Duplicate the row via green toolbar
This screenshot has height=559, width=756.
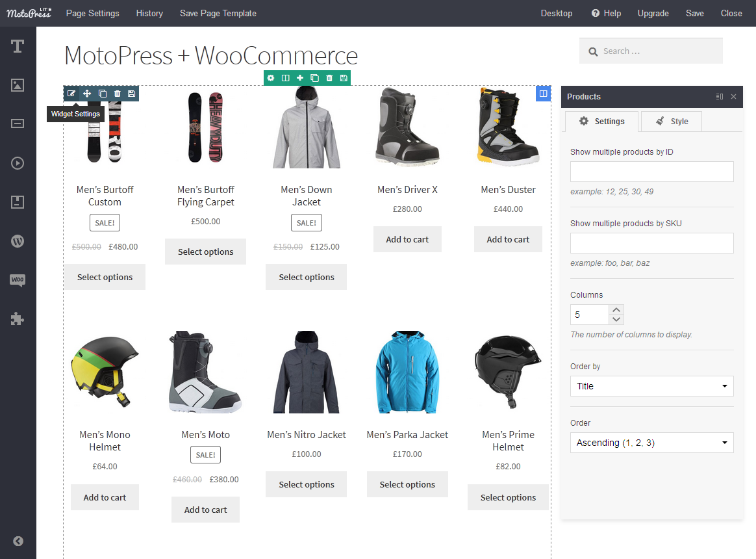[314, 78]
